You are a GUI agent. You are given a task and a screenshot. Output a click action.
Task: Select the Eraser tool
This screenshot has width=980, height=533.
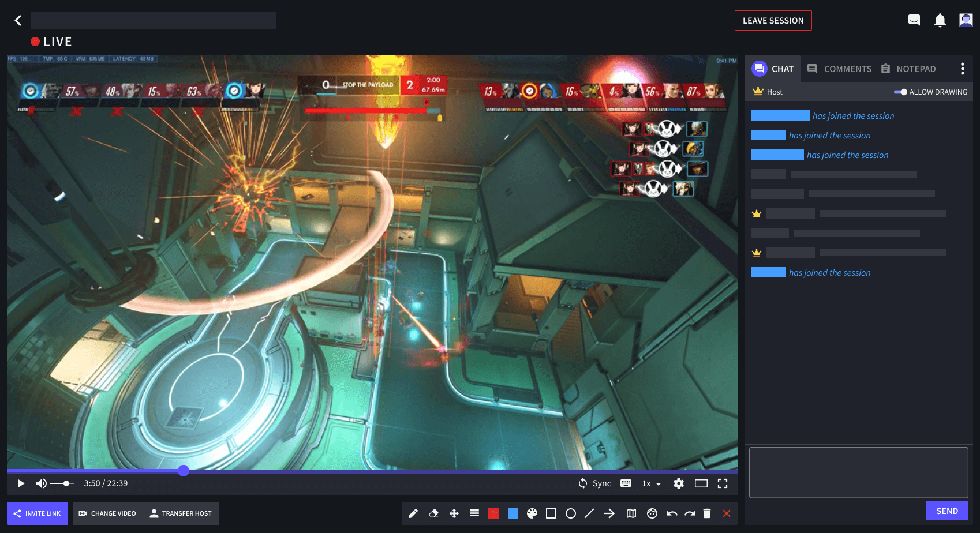[433, 513]
